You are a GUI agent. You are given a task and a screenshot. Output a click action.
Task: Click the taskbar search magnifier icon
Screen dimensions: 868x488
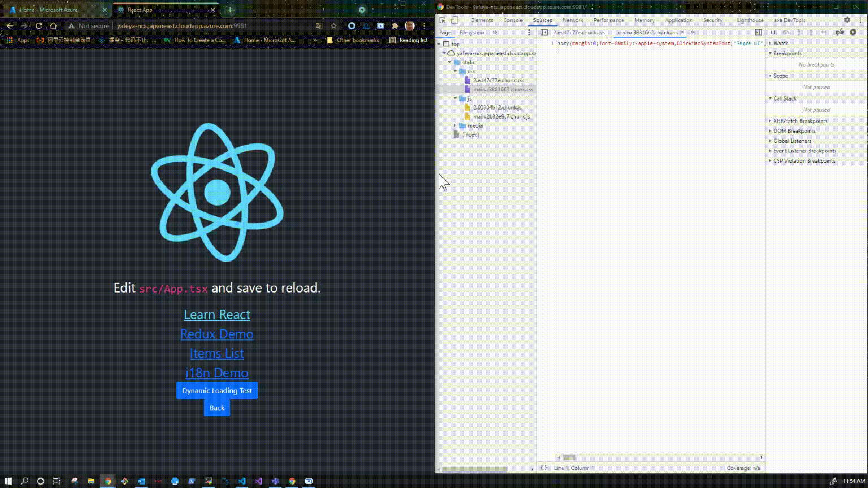(24, 481)
